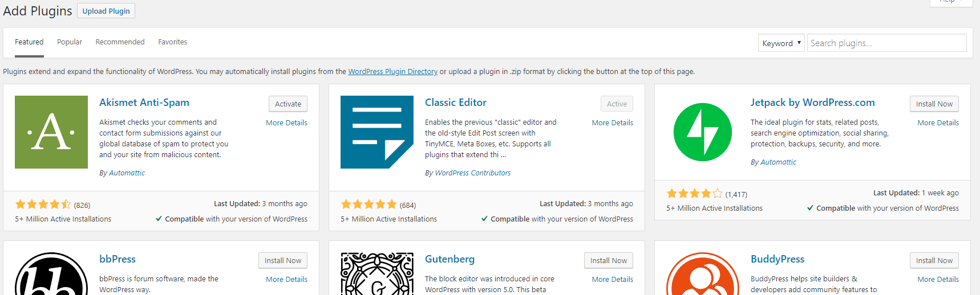Install the BuddyPress plugin now
The height and width of the screenshot is (295, 980).
[934, 260]
